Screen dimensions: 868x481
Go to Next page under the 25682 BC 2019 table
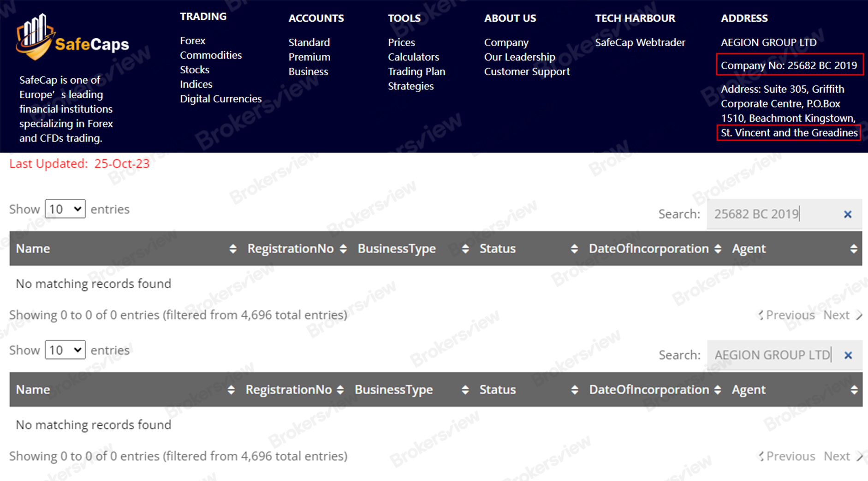tap(843, 315)
